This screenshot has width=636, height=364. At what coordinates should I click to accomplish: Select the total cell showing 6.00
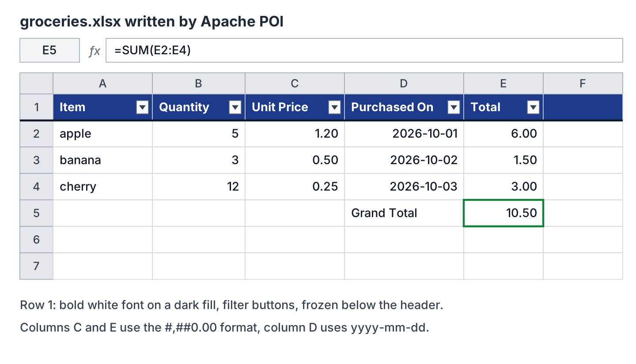503,134
